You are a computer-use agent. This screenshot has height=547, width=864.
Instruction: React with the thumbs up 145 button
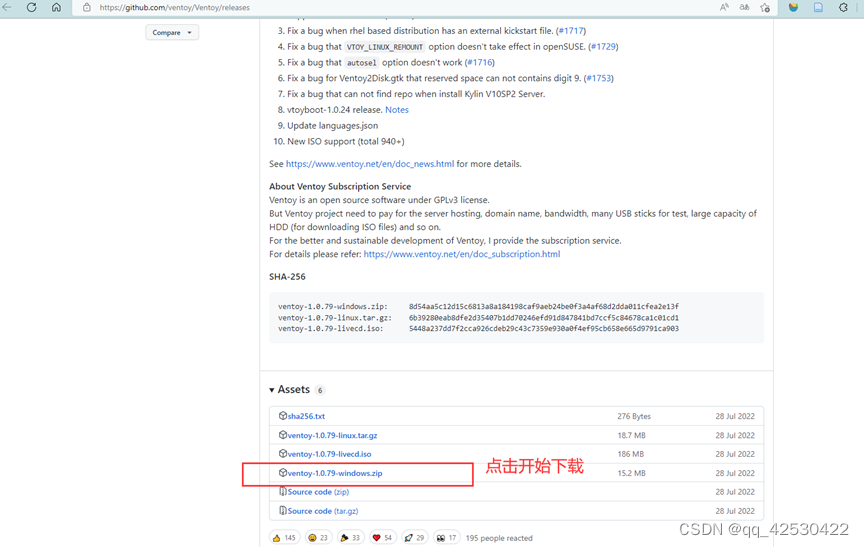pyautogui.click(x=284, y=538)
